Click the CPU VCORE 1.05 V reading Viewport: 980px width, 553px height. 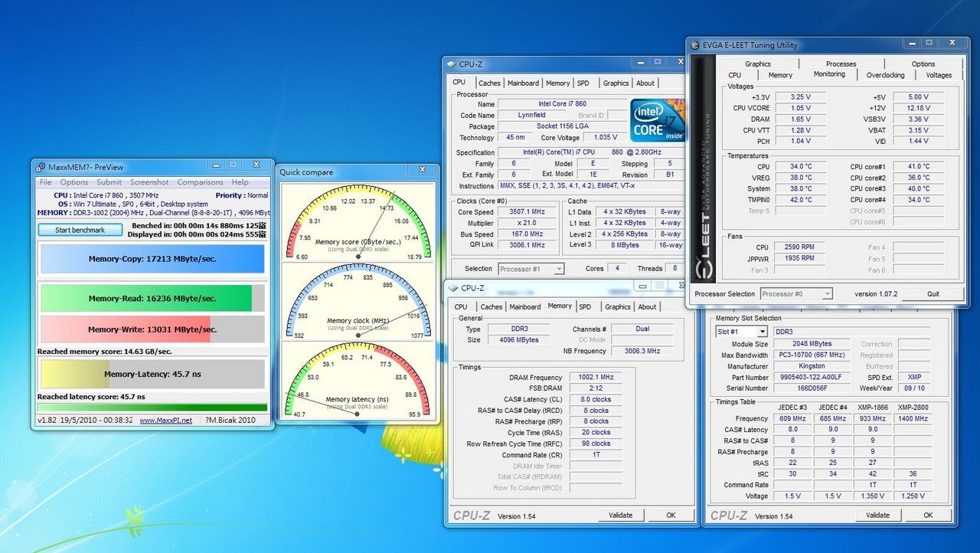click(x=801, y=108)
